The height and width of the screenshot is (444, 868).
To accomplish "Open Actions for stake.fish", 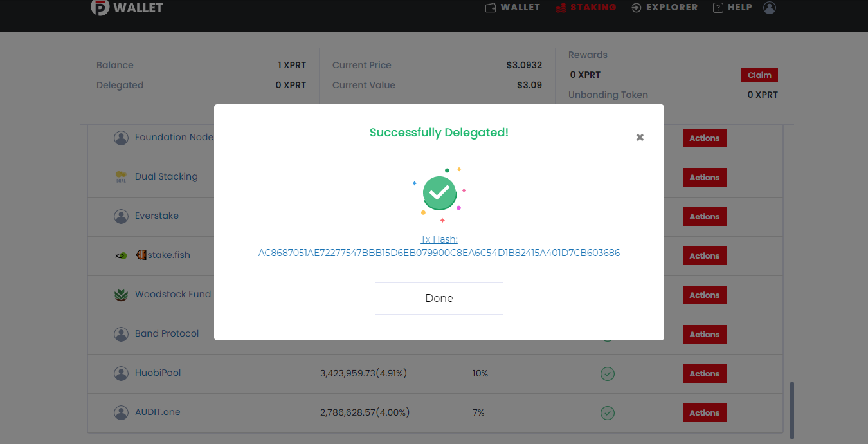I will tap(705, 256).
